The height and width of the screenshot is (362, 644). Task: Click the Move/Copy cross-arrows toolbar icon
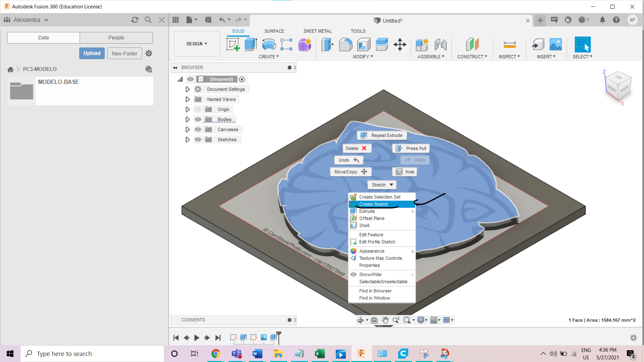point(400,45)
